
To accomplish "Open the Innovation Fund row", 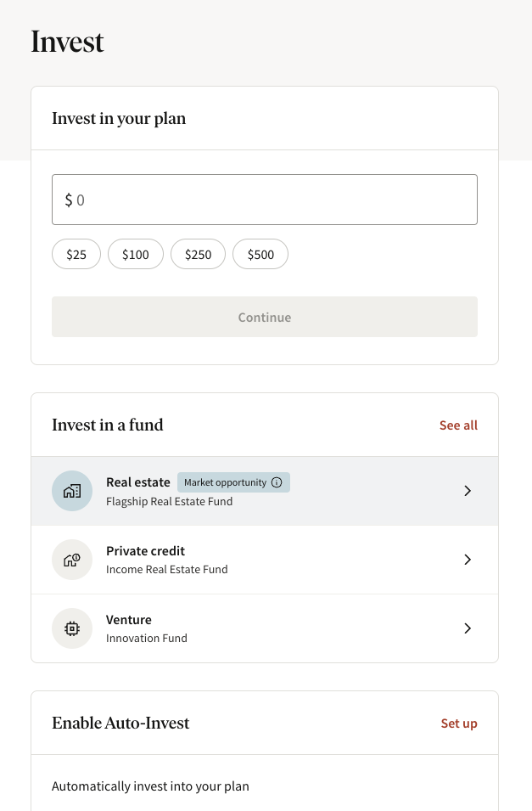I will (x=265, y=628).
